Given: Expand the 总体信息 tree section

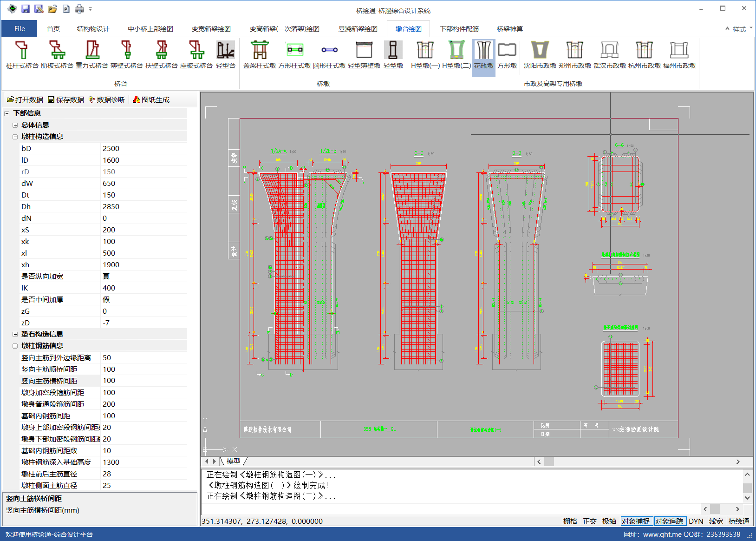Looking at the screenshot, I should (x=15, y=125).
